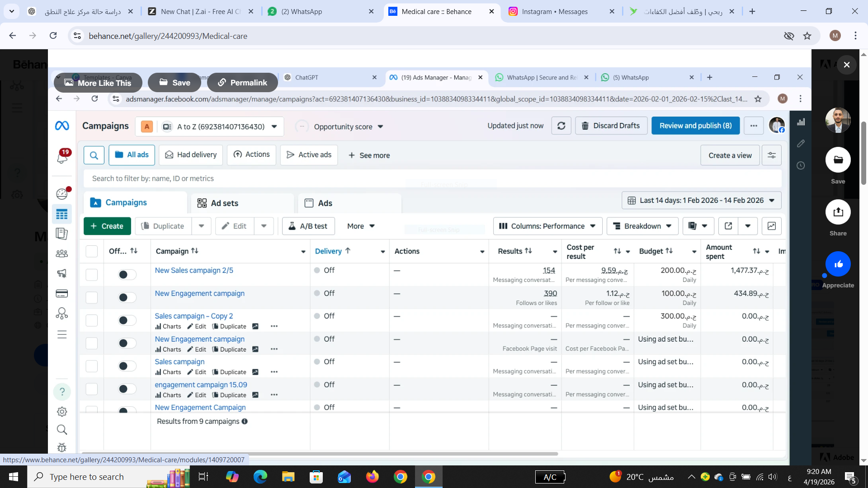Select the Had delivery filter tab
Image resolution: width=868 pixels, height=488 pixels.
click(x=191, y=155)
